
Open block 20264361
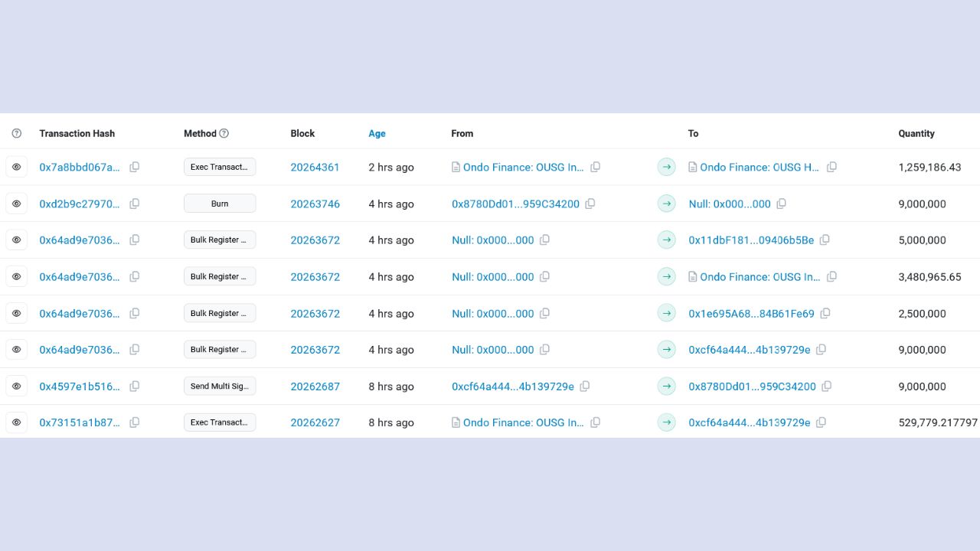315,167
